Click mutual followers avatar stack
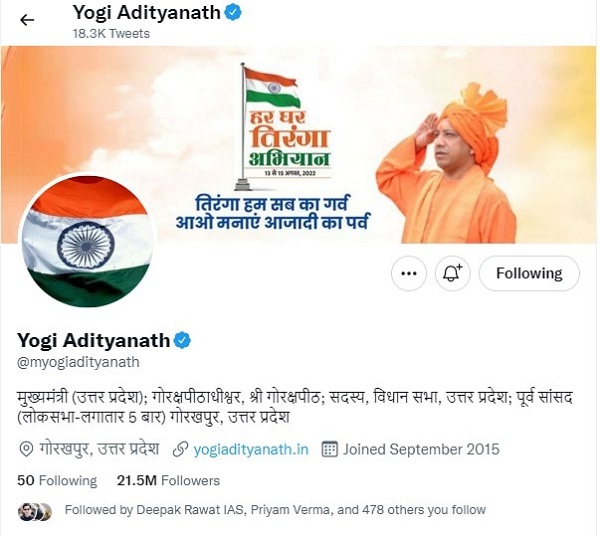This screenshot has height=536, width=600. tap(35, 512)
